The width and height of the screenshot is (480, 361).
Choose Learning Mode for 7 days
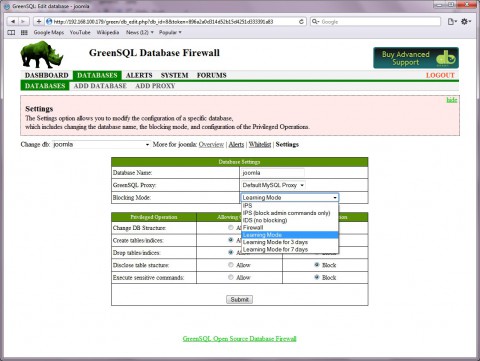pos(290,250)
